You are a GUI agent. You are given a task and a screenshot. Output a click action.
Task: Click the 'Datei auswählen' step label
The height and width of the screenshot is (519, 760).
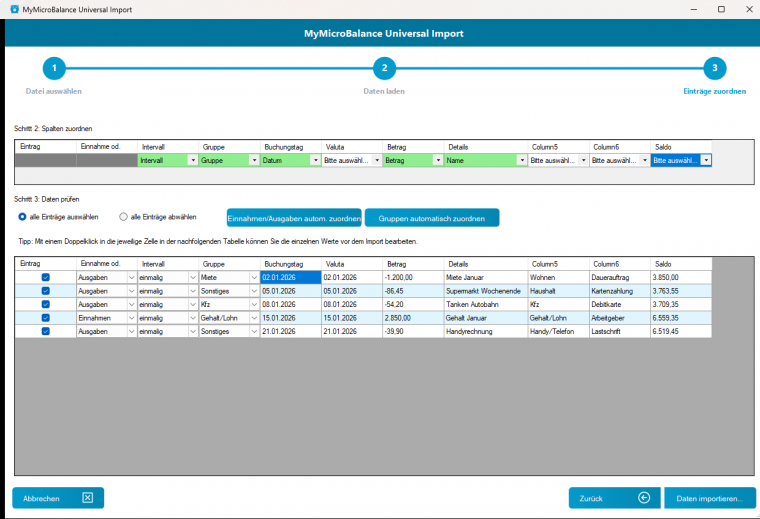54,91
